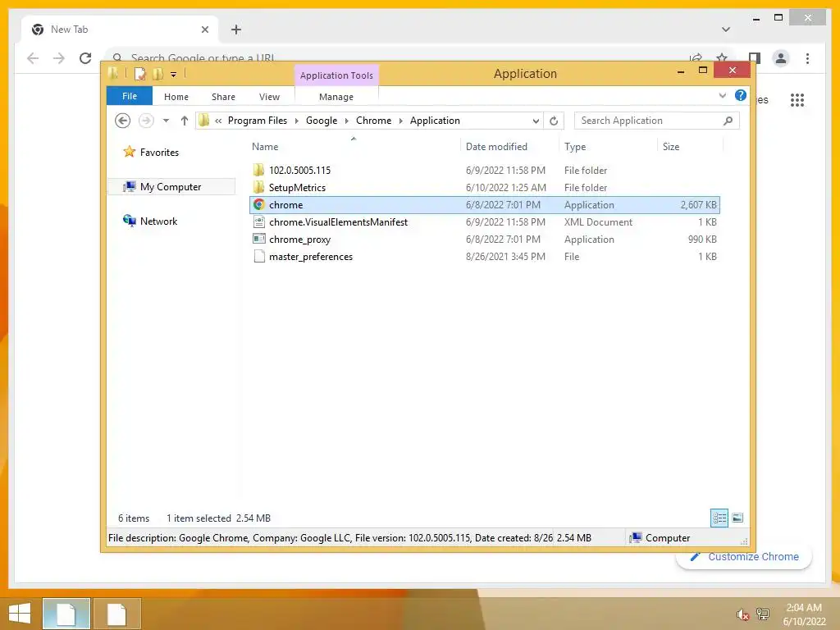840x630 pixels.
Task: Click the Program Files breadcrumb
Action: [258, 121]
